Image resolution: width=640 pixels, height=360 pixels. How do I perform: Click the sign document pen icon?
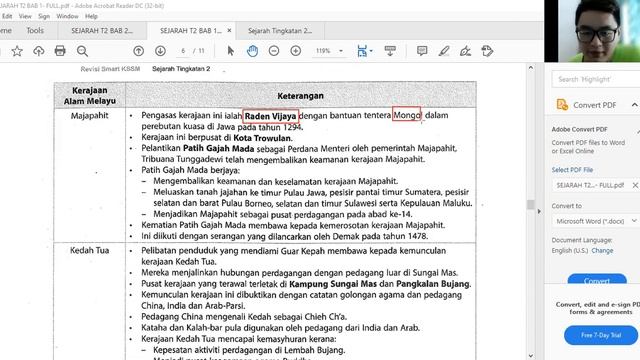point(465,51)
